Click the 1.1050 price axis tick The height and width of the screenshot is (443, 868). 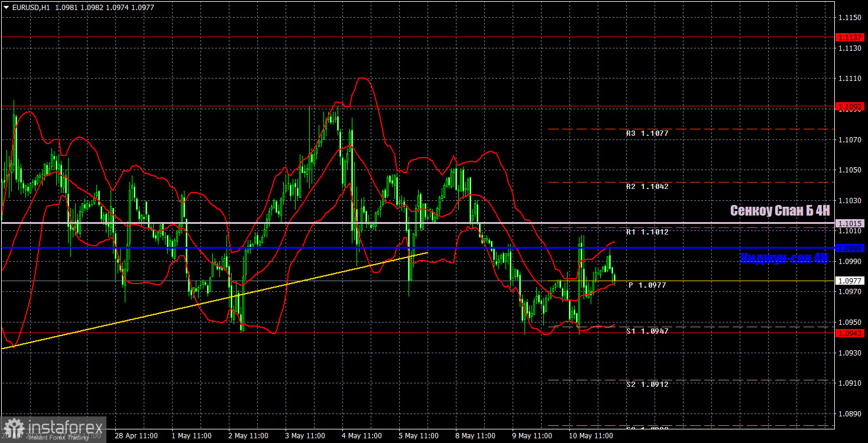point(849,170)
